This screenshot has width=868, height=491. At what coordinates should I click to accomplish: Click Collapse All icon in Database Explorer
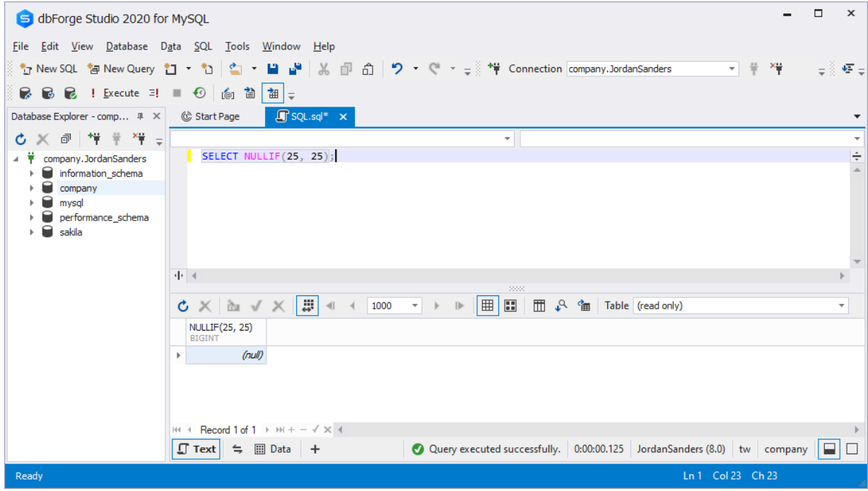click(x=65, y=139)
